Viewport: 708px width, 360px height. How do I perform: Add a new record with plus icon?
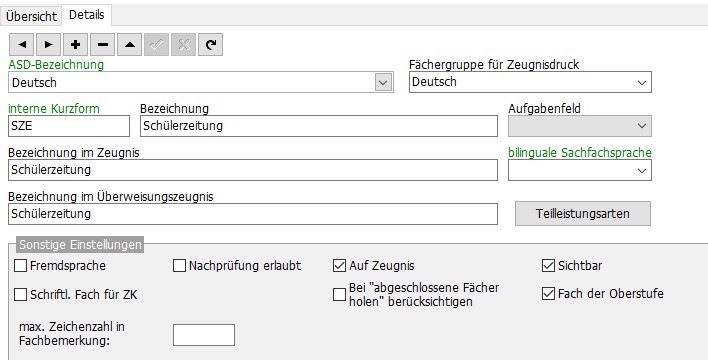coord(75,45)
